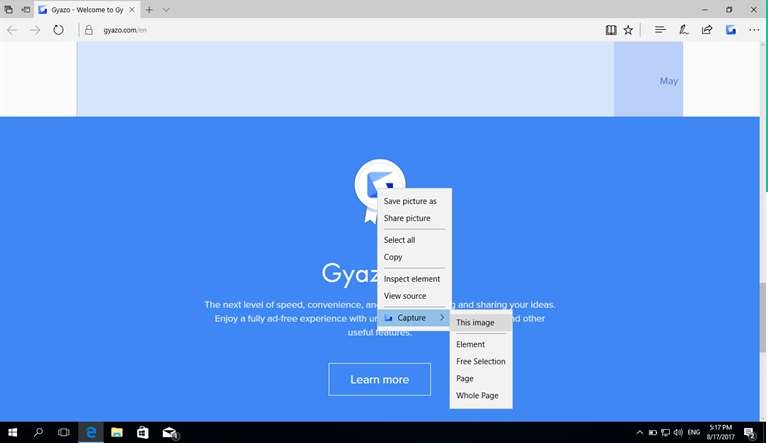Click the ENG language indicator

[694, 432]
